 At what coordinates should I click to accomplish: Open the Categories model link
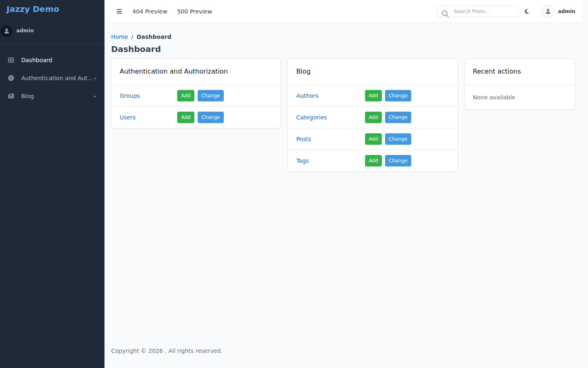coord(312,117)
